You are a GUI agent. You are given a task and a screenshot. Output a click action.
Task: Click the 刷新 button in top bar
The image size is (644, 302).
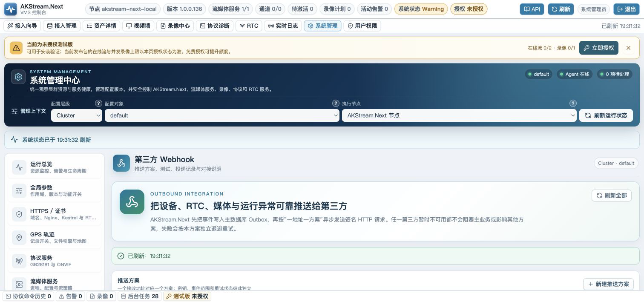pyautogui.click(x=561, y=9)
